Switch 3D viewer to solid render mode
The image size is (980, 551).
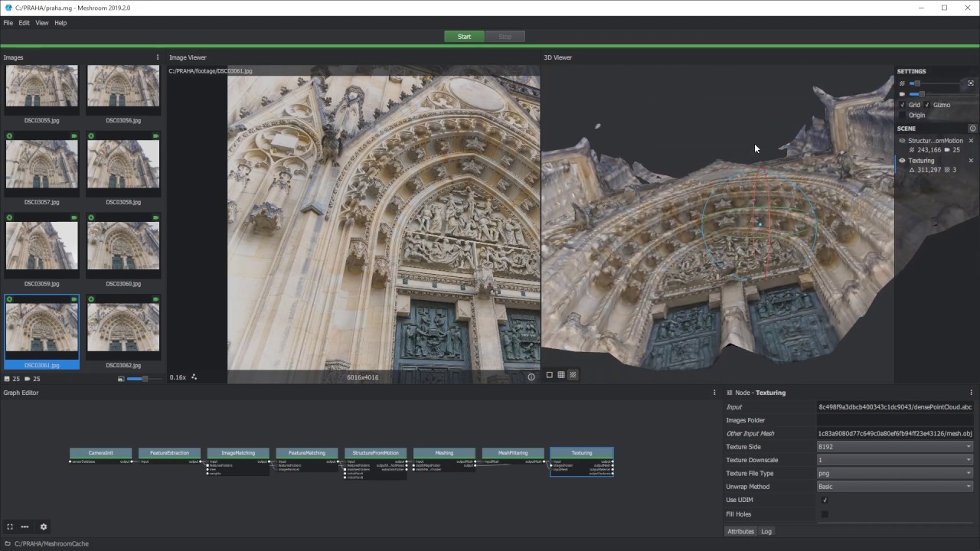click(549, 375)
